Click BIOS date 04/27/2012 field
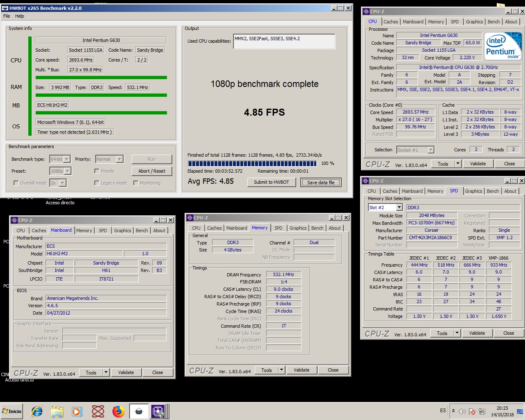The image size is (525, 420). point(106,313)
